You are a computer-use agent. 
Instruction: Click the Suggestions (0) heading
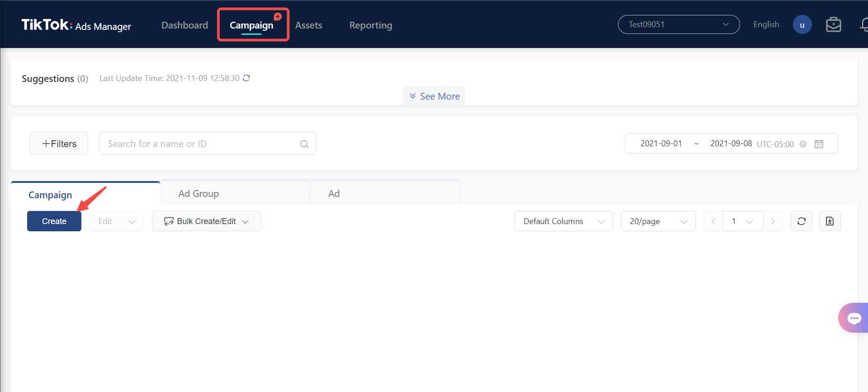tap(55, 78)
